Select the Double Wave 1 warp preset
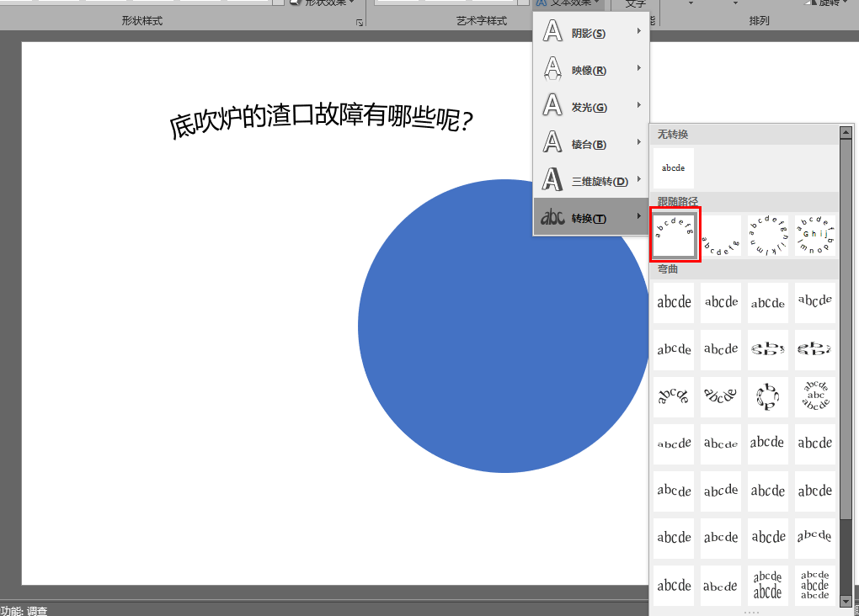Viewport: 859px width, 616px height. click(768, 491)
